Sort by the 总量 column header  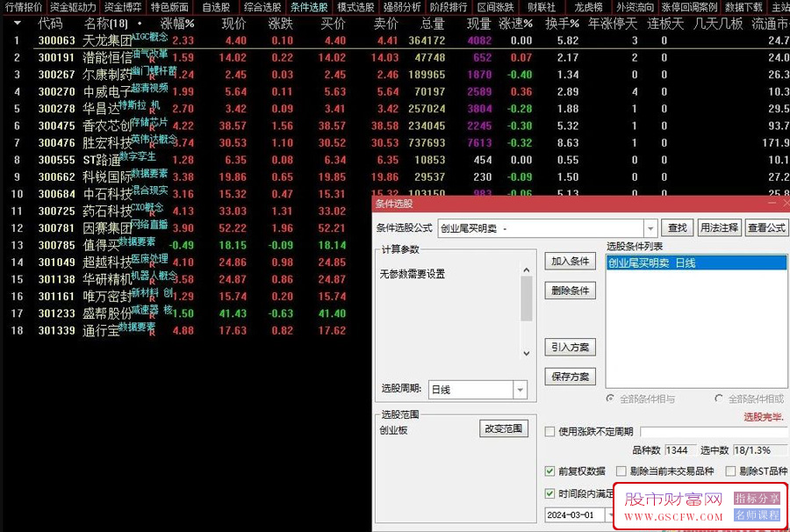432,23
